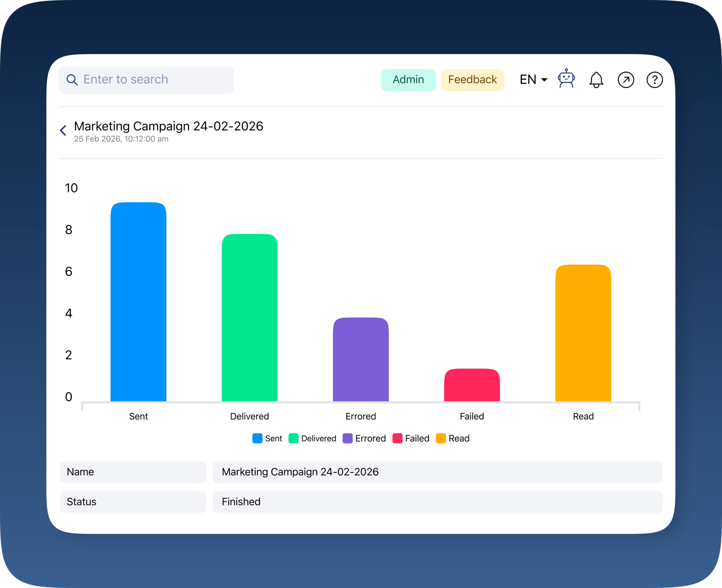Open the Feedback button
722x588 pixels.
[472, 80]
